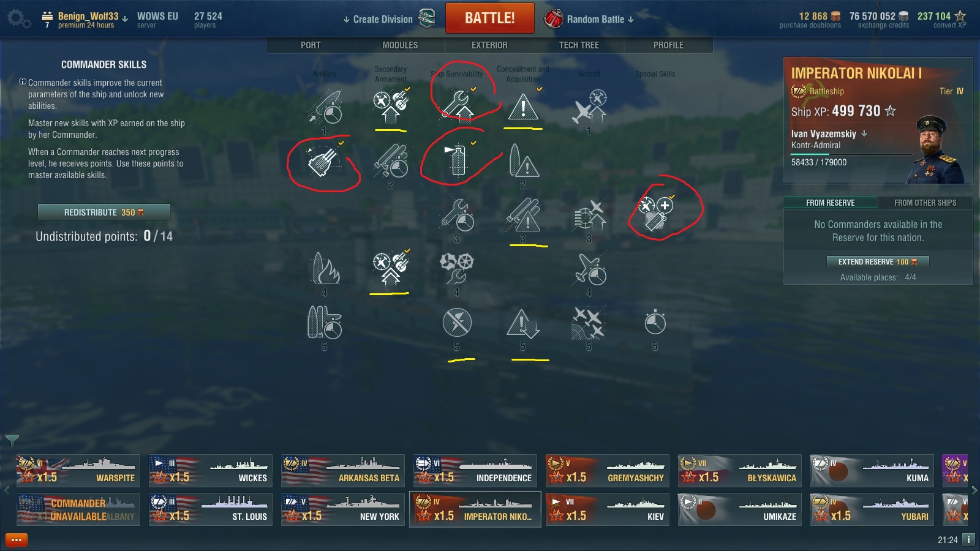980x551 pixels.
Task: Open the chat bubble icon
Action: pyautogui.click(x=17, y=540)
